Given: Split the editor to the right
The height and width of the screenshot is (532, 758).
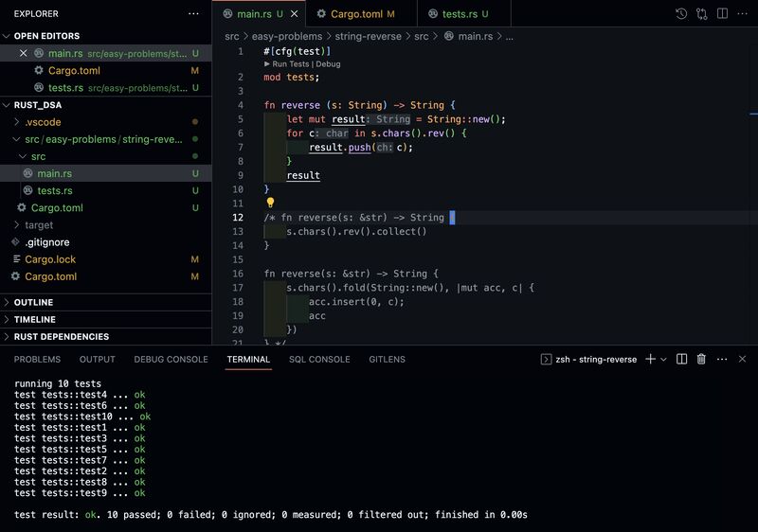Looking at the screenshot, I should pos(722,14).
